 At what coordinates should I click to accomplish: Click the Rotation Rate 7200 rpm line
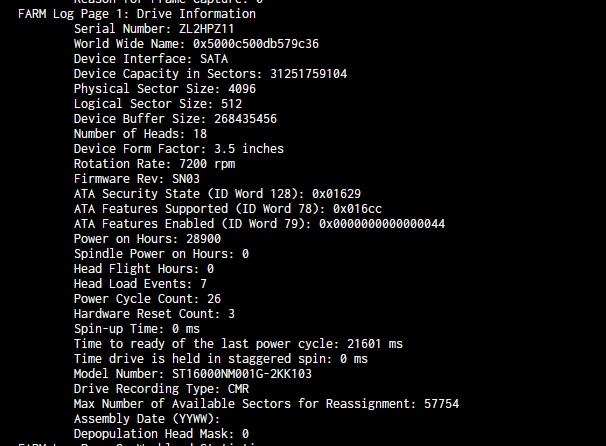pos(154,164)
